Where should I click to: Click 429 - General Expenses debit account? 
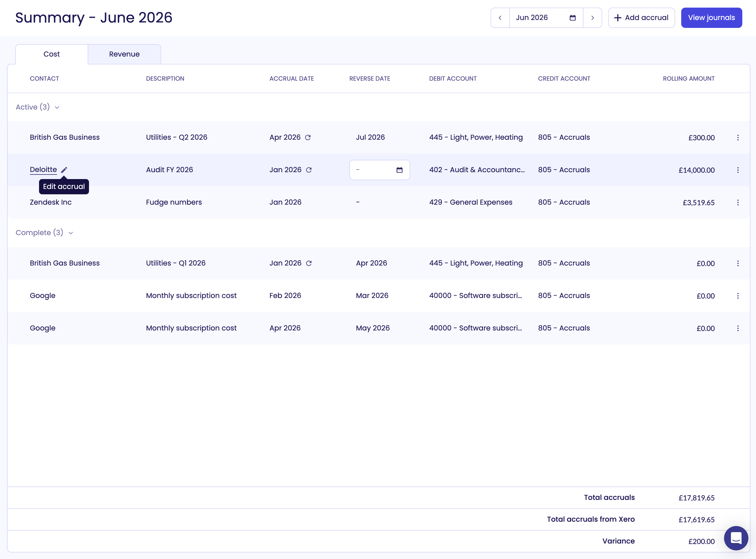[471, 202]
